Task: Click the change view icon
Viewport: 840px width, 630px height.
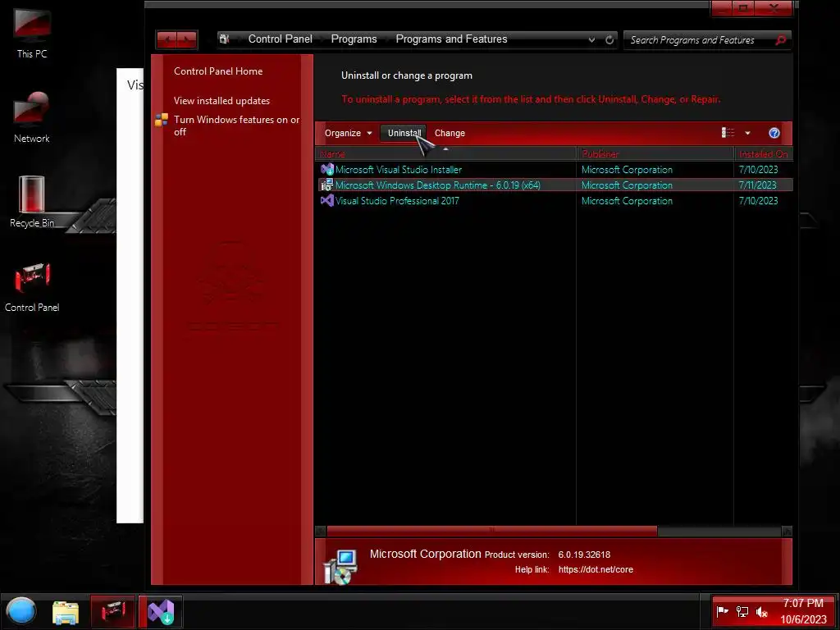Action: click(x=728, y=133)
